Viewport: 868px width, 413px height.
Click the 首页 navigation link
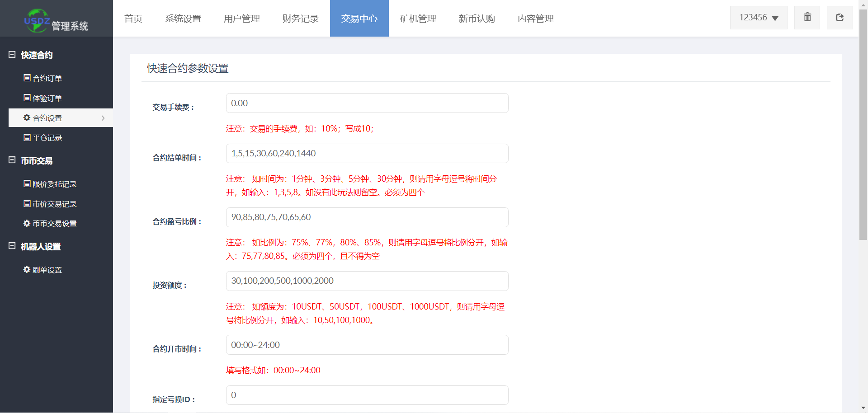pos(133,19)
